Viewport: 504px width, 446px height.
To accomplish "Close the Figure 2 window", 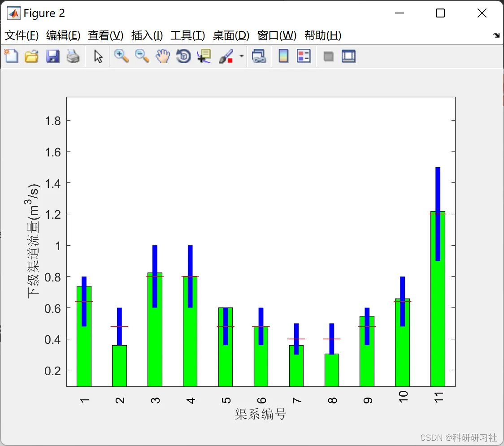I will coord(482,13).
